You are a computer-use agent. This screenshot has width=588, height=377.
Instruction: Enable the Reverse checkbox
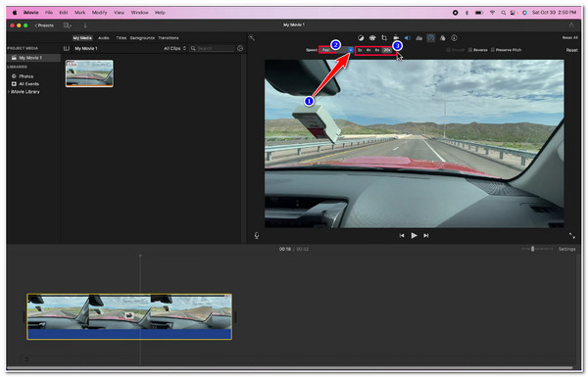[470, 50]
